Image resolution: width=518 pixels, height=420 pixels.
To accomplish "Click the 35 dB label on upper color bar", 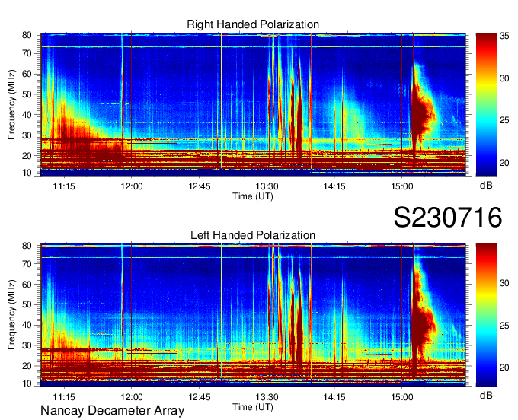I will coord(504,36).
